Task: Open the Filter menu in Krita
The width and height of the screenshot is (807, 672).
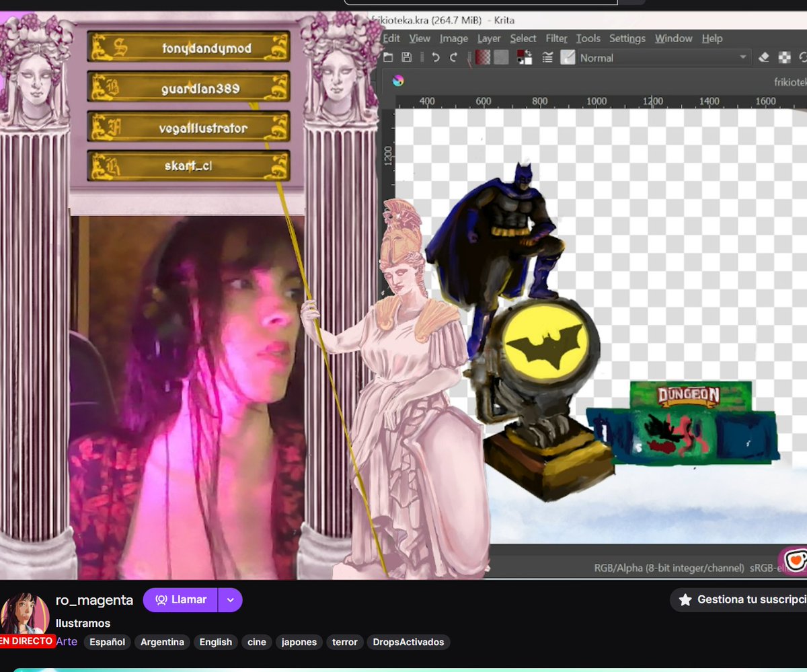Action: pyautogui.click(x=557, y=38)
